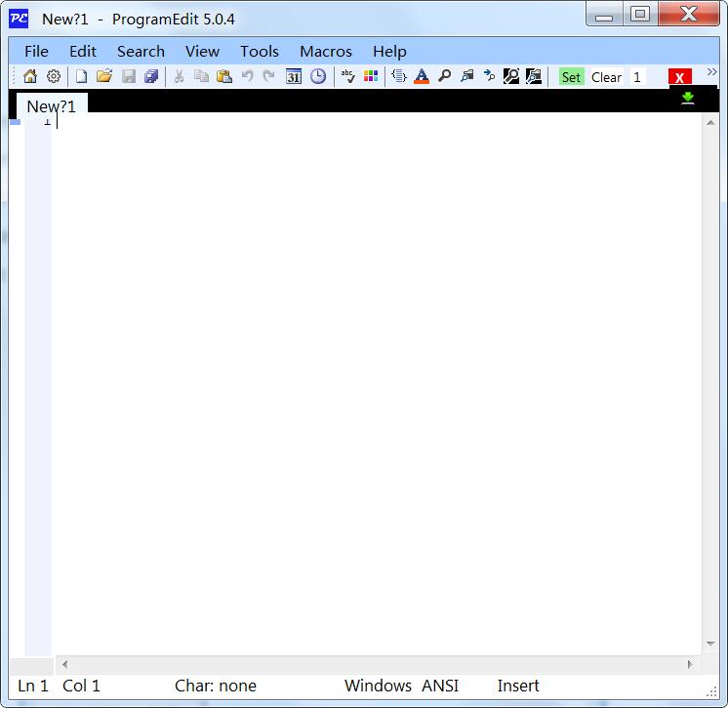Screen dimensions: 728x708
Task: Open the Tools menu
Action: click(x=259, y=51)
